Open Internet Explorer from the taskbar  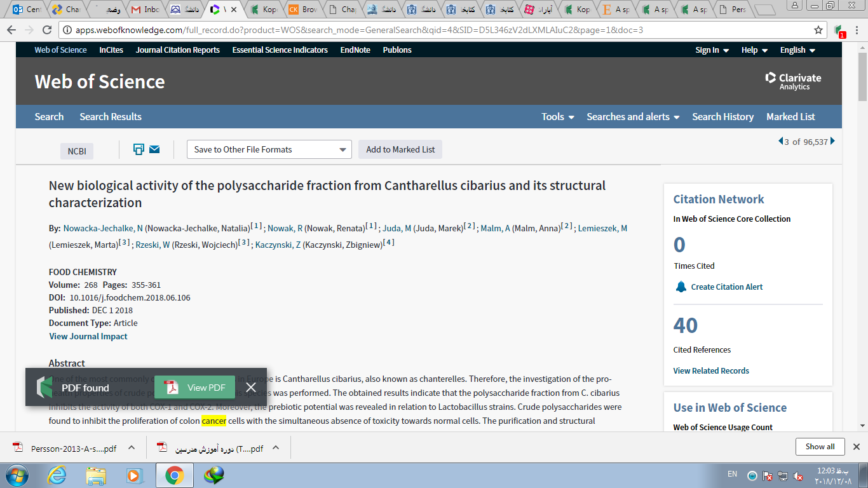tap(57, 475)
